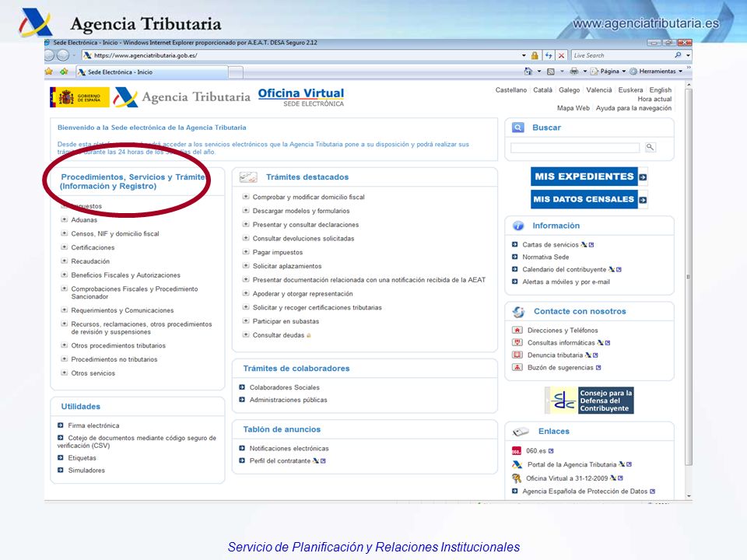
Task: Click the red Stop loading icon
Action: 562,55
